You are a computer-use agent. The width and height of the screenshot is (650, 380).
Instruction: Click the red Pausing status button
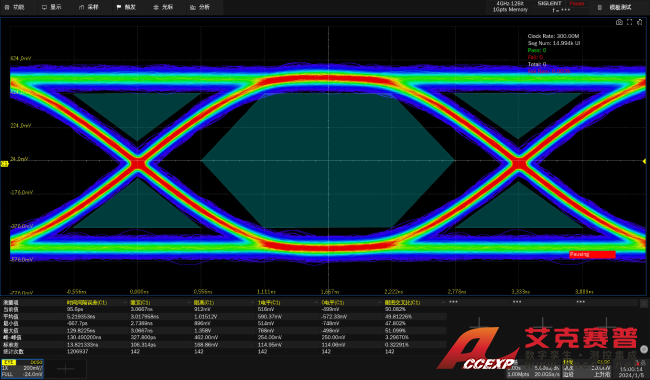592,254
